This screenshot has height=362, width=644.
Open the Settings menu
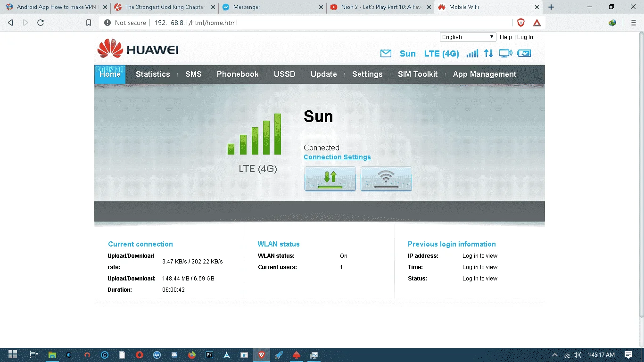(367, 74)
